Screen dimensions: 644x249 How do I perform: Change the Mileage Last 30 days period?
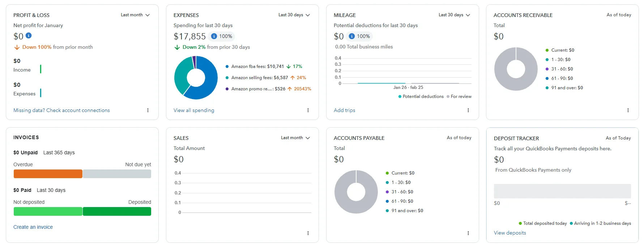tap(454, 15)
